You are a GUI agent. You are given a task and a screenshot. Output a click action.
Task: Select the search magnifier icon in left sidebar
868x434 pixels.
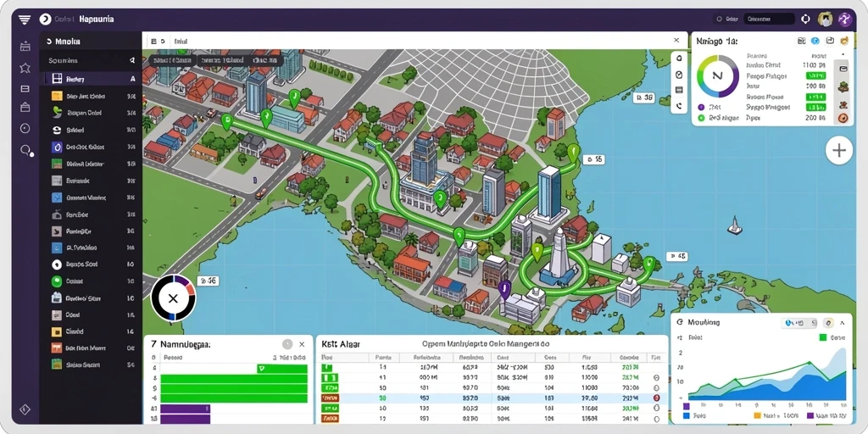point(25,150)
